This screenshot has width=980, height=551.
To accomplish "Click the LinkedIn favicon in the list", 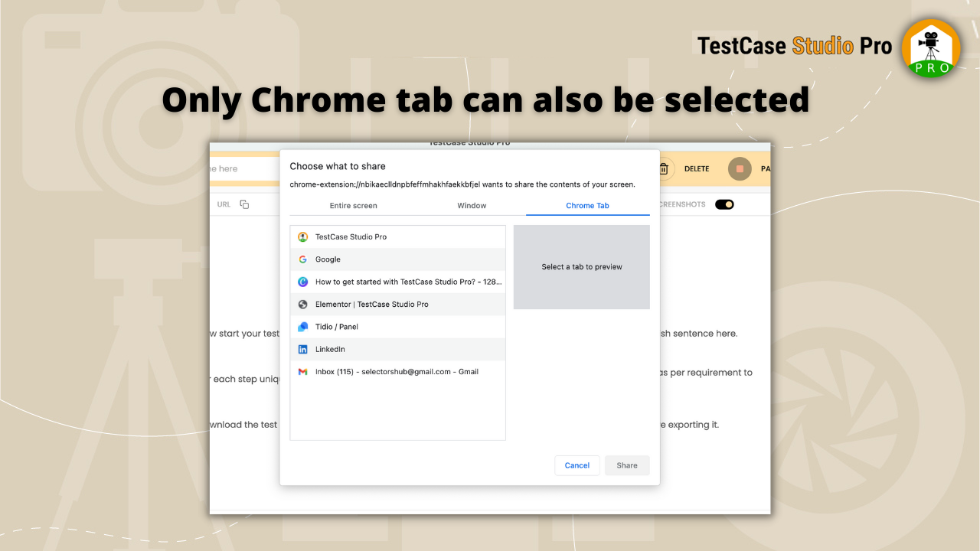I will pos(302,349).
